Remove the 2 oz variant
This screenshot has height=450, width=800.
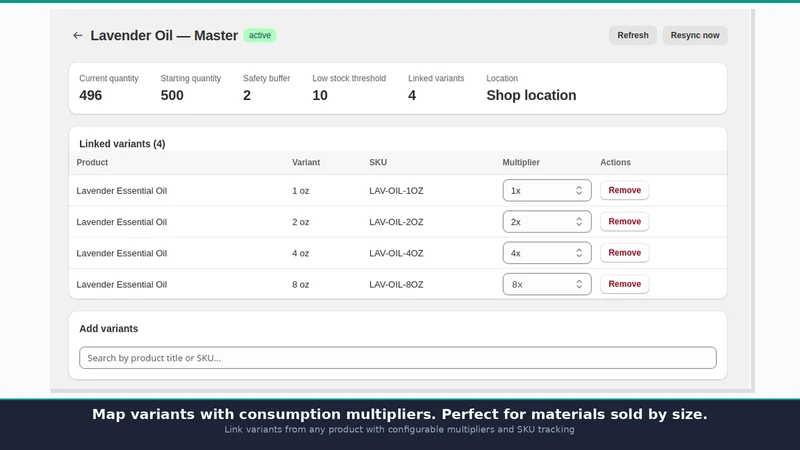pyautogui.click(x=624, y=221)
